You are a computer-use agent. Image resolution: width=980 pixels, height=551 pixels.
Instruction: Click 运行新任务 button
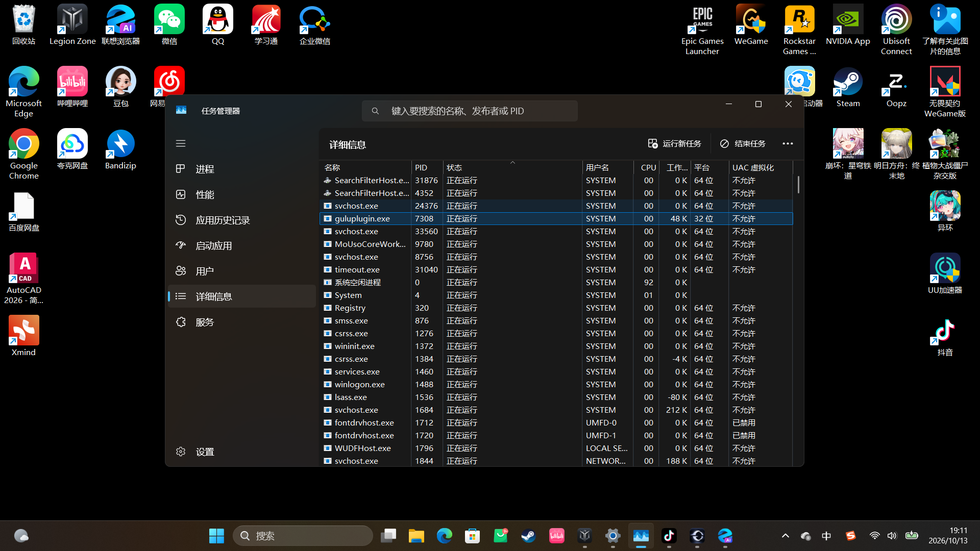674,144
